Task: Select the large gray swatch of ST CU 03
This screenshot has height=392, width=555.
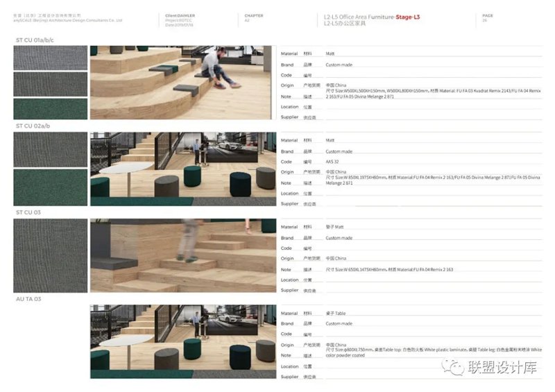Action: tap(50, 255)
